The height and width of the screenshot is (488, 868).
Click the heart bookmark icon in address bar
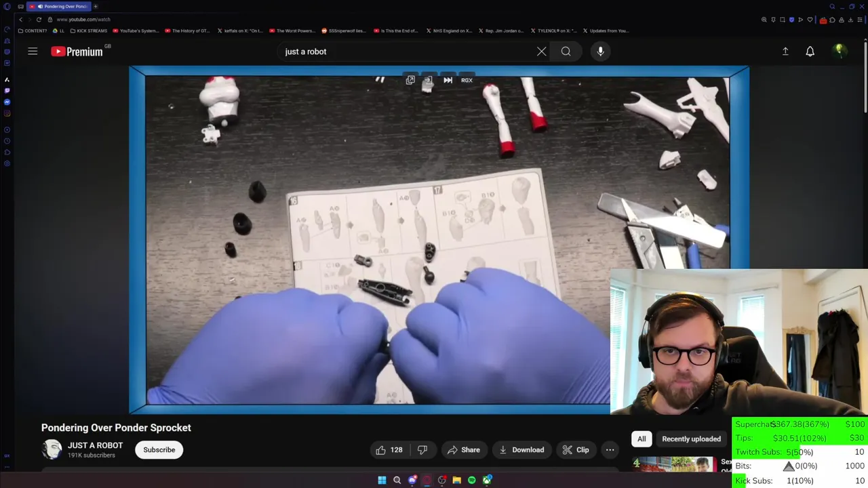click(810, 20)
